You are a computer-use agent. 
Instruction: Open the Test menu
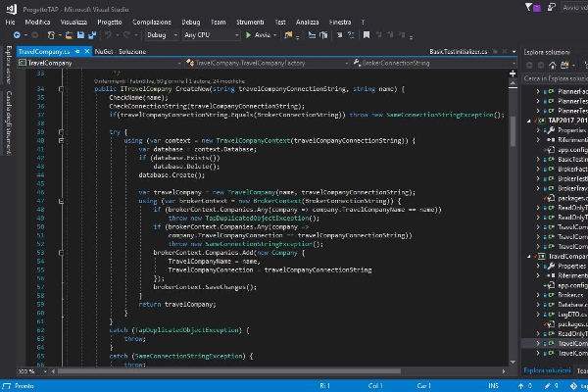[280, 23]
